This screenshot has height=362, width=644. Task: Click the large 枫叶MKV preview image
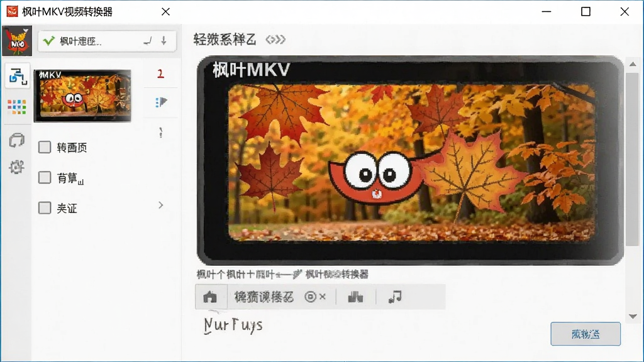(410, 160)
